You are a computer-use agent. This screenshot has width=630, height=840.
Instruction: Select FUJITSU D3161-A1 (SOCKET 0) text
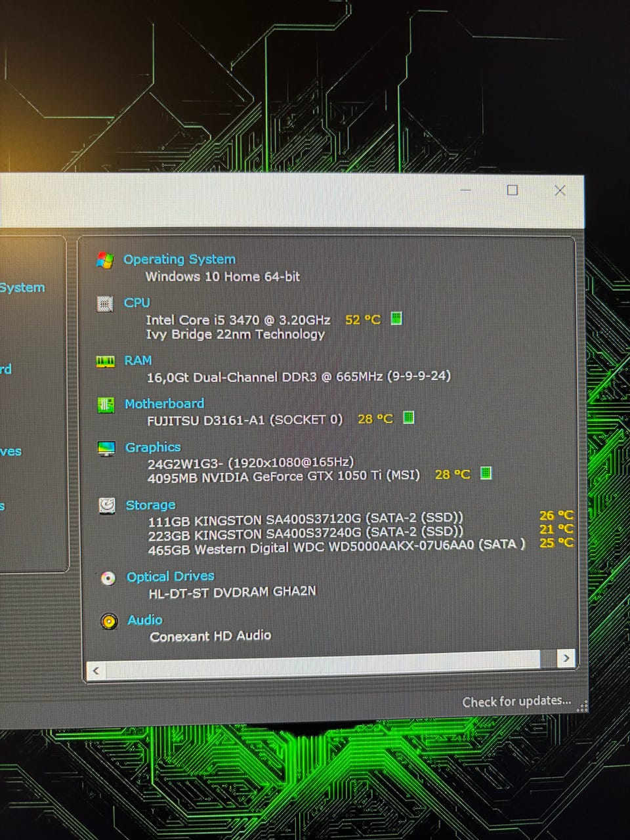pos(245,420)
